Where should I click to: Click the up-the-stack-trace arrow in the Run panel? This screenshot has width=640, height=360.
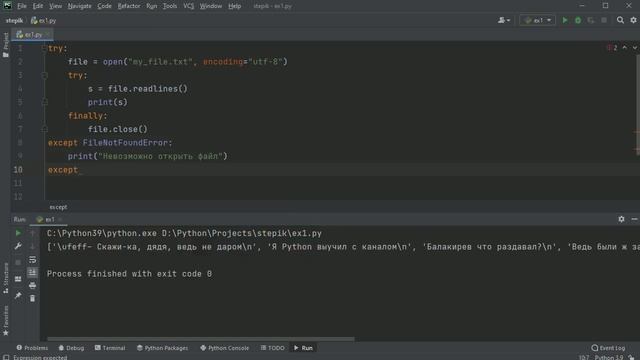click(33, 233)
